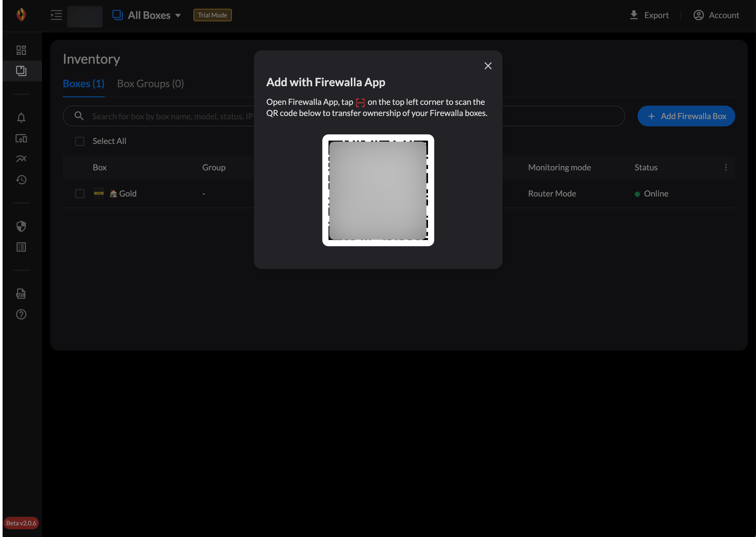Switch to the Boxes (1) tab
Viewport: 756px width, 537px height.
pyautogui.click(x=84, y=84)
